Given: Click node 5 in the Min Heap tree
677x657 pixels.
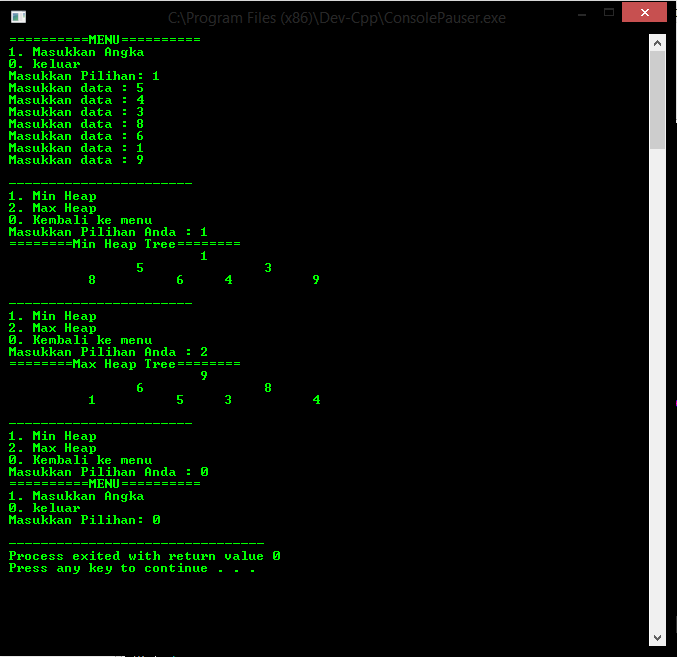Looking at the screenshot, I should [140, 268].
